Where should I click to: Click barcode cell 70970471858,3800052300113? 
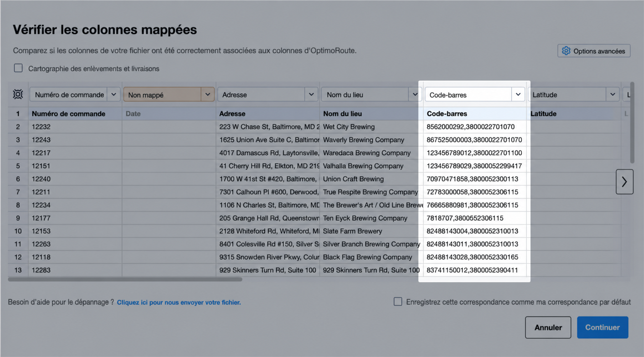coord(475,179)
